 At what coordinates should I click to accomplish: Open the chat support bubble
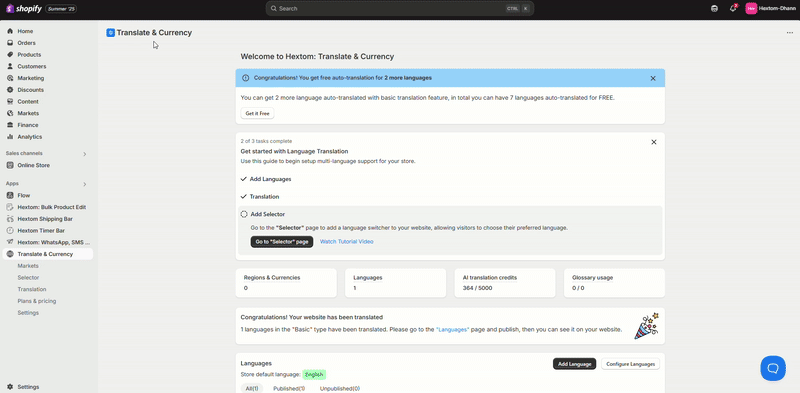pyautogui.click(x=773, y=368)
